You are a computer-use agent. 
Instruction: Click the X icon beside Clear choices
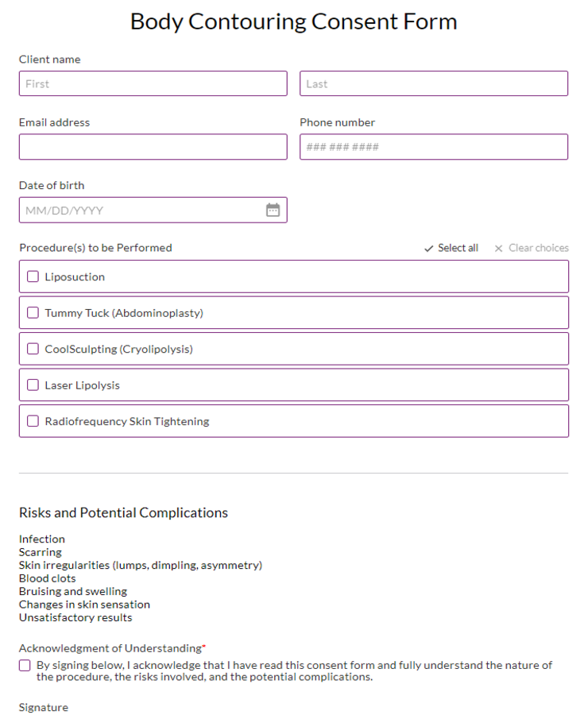pos(498,248)
